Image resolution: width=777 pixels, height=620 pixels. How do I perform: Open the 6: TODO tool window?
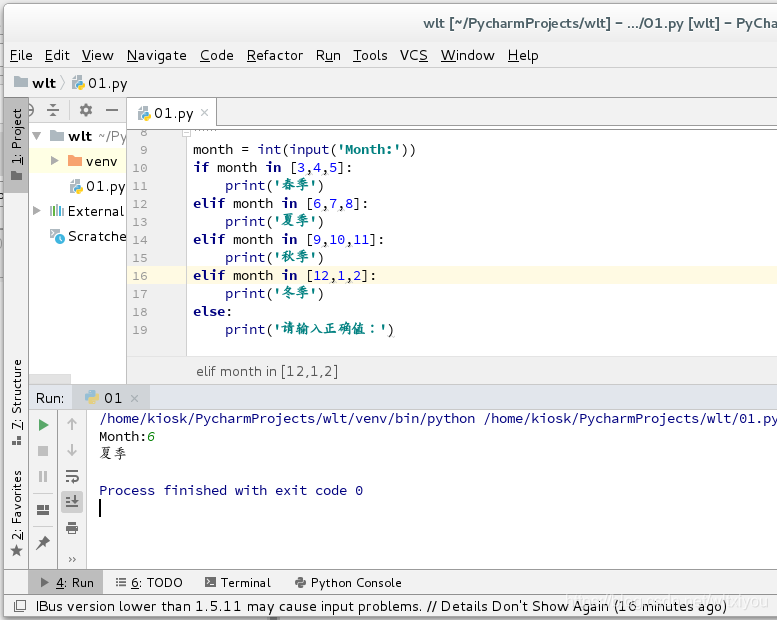149,582
